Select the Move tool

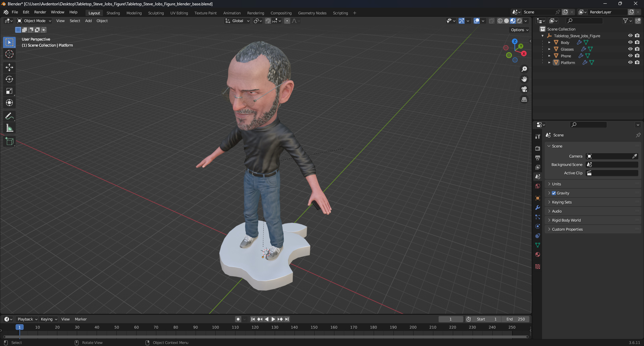click(x=9, y=67)
